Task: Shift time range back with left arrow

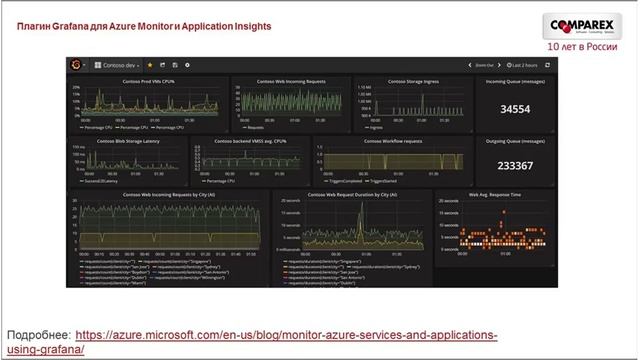Action: (x=470, y=65)
